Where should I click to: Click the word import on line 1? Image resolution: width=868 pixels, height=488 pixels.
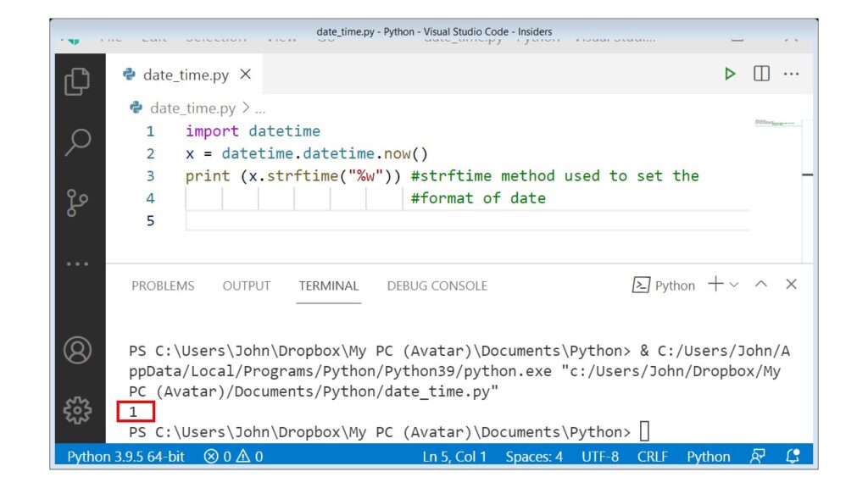(212, 131)
